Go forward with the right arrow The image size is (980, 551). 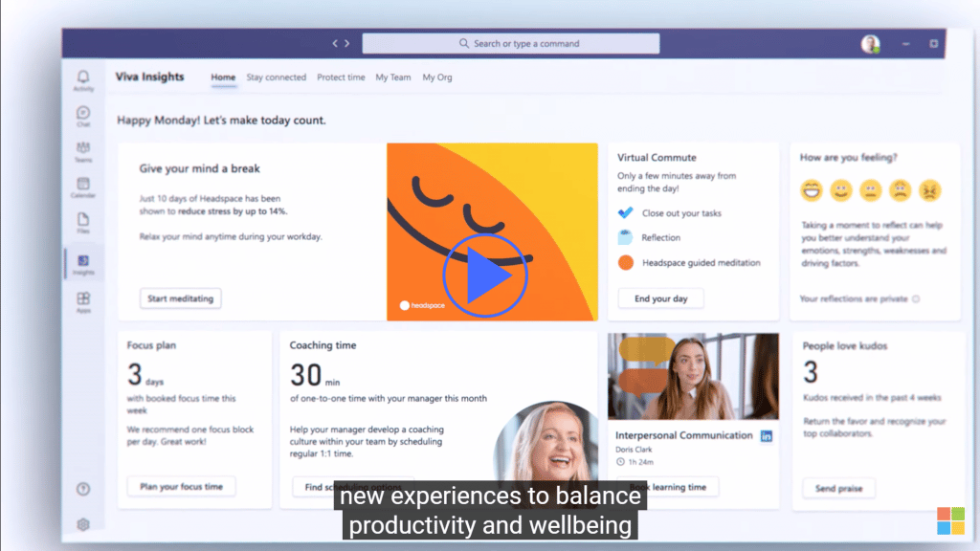coord(346,43)
